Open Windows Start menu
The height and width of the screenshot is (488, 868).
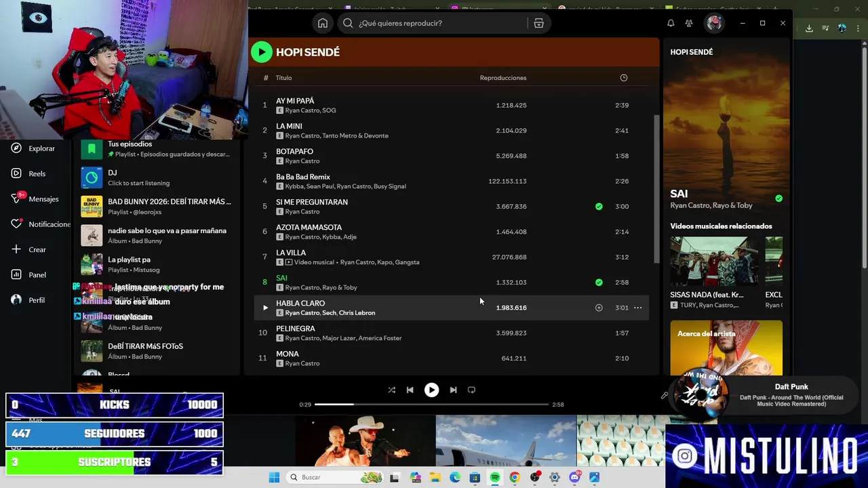[x=274, y=477]
